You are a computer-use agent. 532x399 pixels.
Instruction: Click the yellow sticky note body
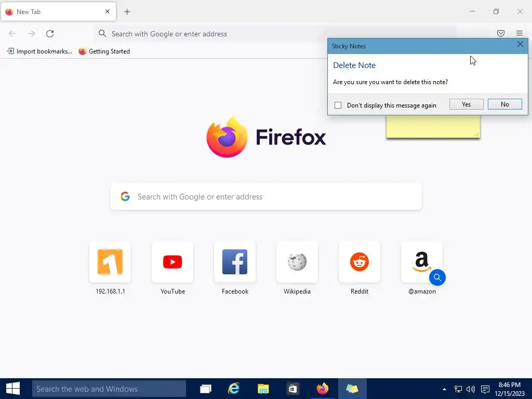click(x=433, y=126)
